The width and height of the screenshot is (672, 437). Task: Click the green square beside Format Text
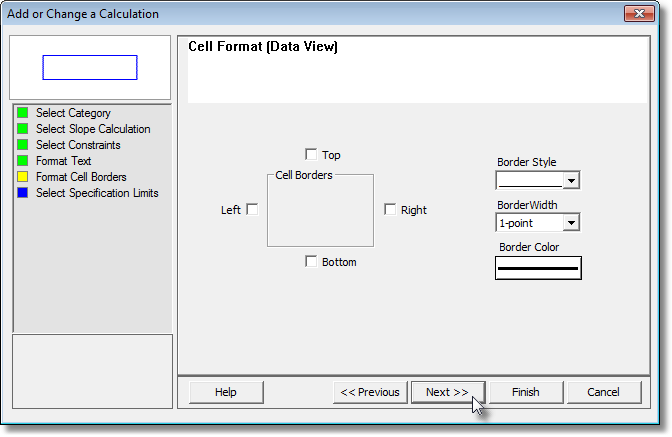[23, 161]
